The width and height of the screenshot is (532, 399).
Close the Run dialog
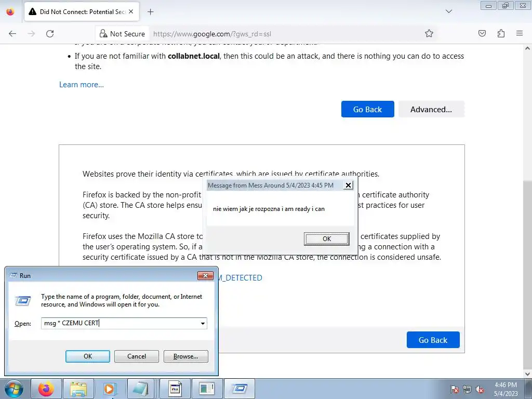[x=205, y=275]
